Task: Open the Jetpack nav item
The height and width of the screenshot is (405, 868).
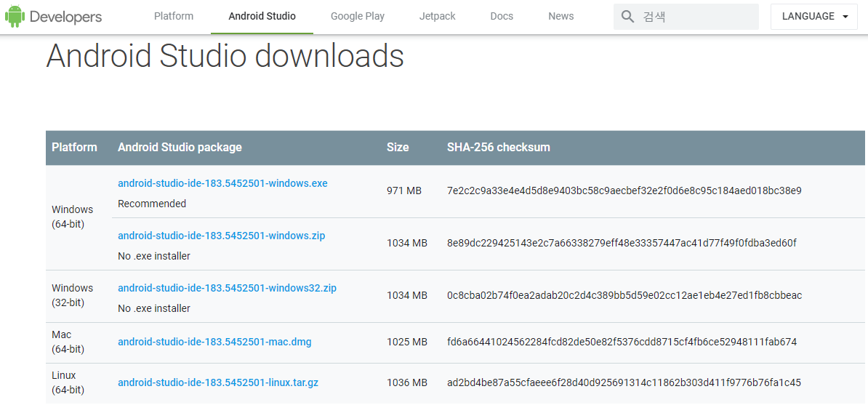Action: pos(438,16)
